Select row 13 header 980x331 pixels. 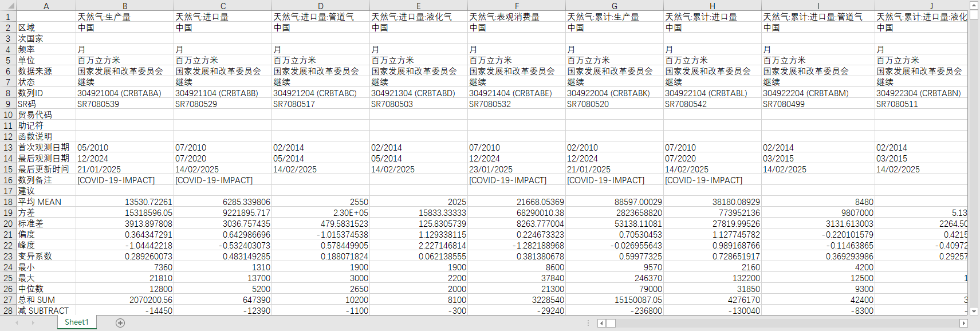coord(8,147)
